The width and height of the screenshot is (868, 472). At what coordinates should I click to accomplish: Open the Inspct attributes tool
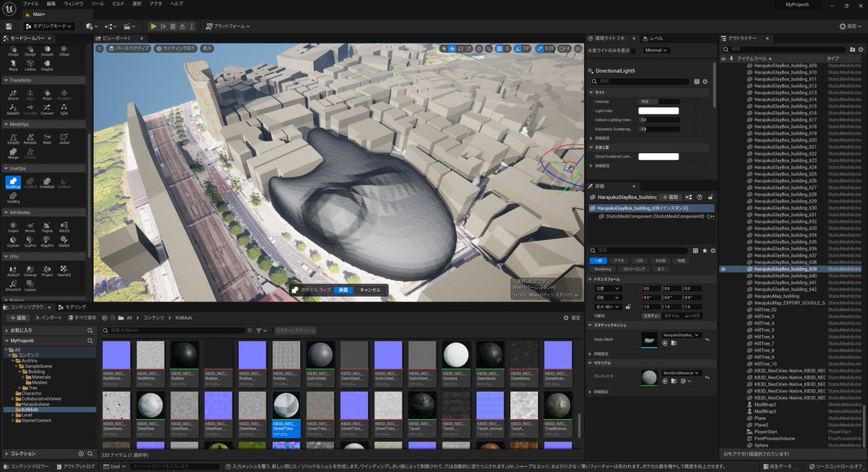13,227
